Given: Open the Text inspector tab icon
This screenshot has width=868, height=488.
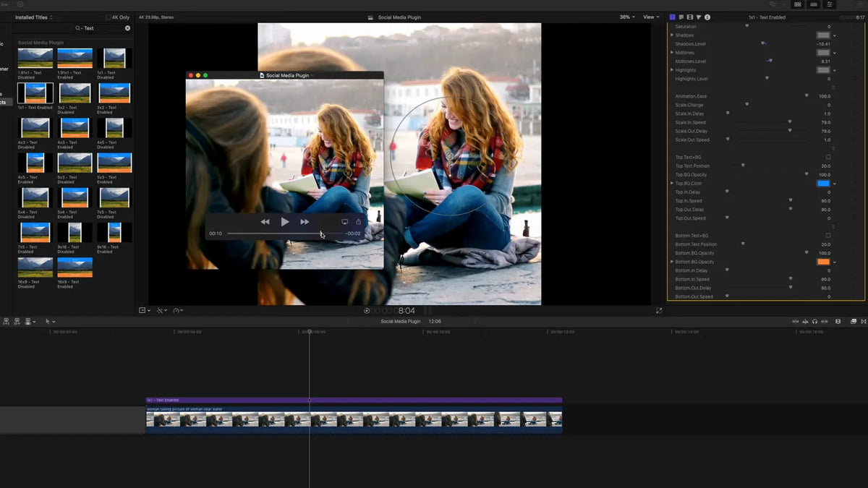Looking at the screenshot, I should [x=681, y=17].
